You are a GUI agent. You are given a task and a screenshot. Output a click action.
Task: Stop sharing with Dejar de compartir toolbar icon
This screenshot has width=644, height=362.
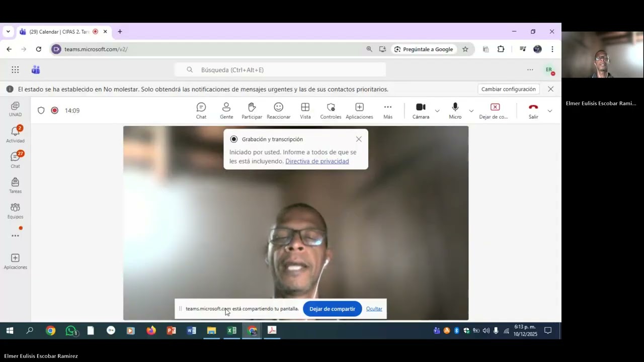[x=494, y=111]
